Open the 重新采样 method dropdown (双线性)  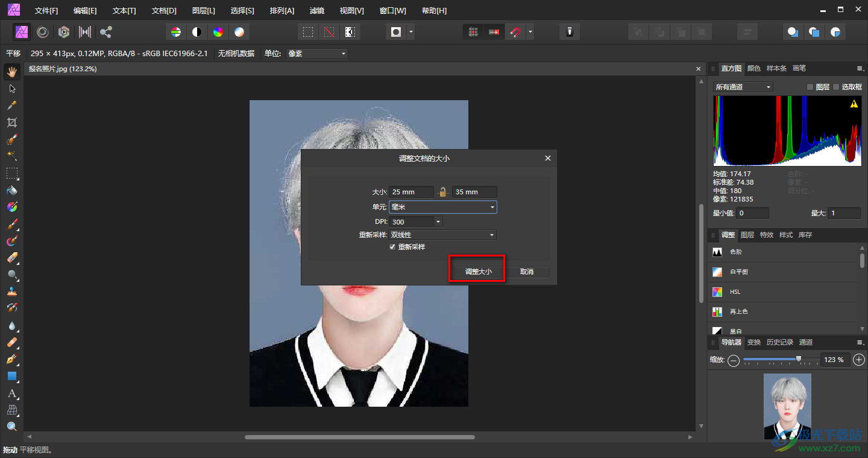442,235
